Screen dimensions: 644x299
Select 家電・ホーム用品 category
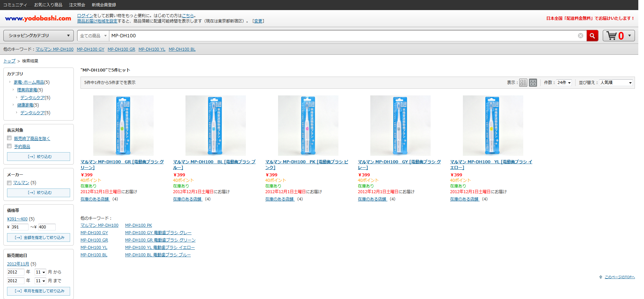(x=29, y=82)
